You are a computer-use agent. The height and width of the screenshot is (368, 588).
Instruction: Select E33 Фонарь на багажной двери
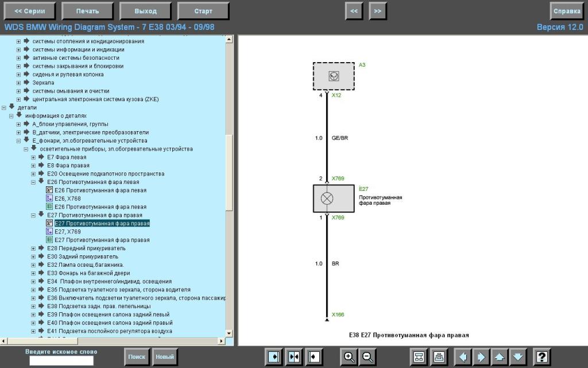[x=88, y=273]
